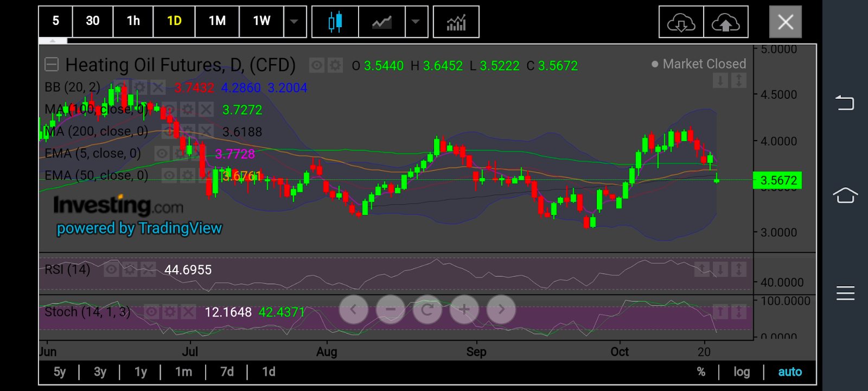
Task: Open settings gear for Heating Oil Futures
Action: click(x=335, y=66)
